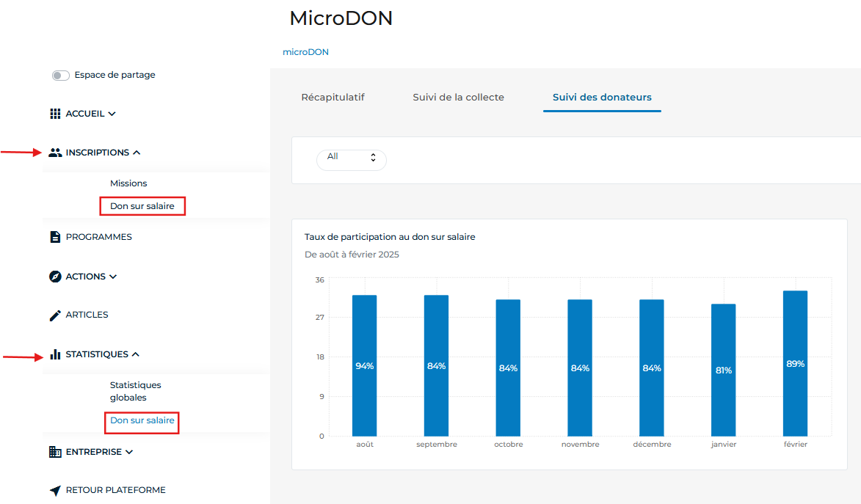Click the novembre 84% bar
Screen dimensions: 861x504
click(x=580, y=368)
